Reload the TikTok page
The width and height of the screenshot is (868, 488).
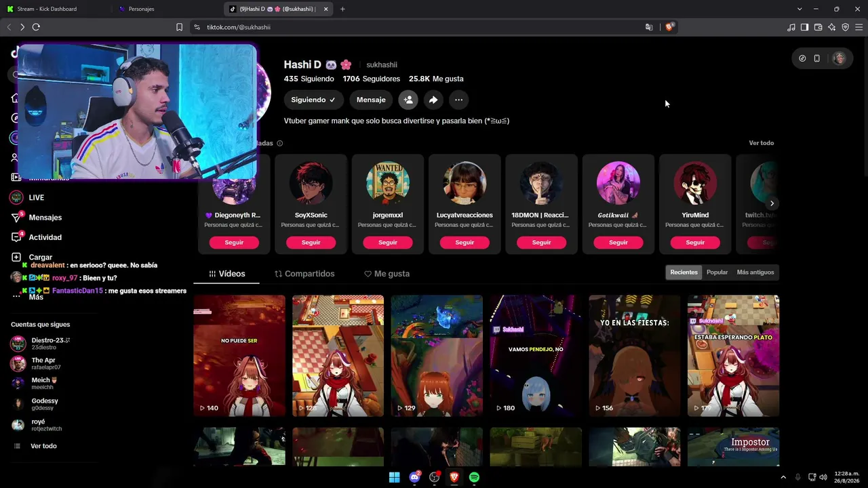click(x=36, y=27)
